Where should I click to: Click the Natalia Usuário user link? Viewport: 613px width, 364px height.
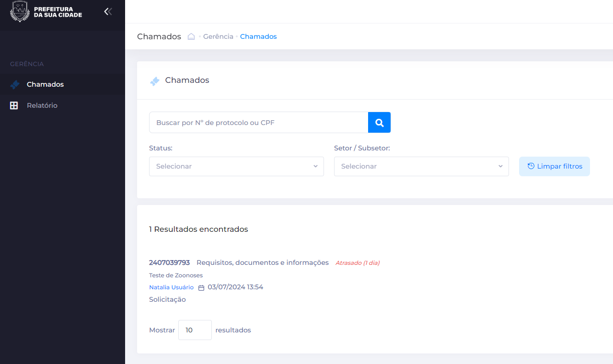pyautogui.click(x=171, y=287)
